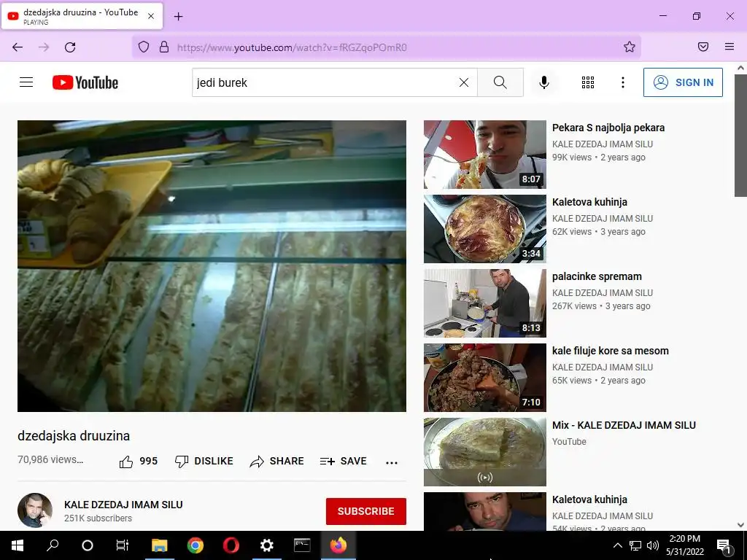Open Pekara S najbolja pekara thumbnail

484,155
